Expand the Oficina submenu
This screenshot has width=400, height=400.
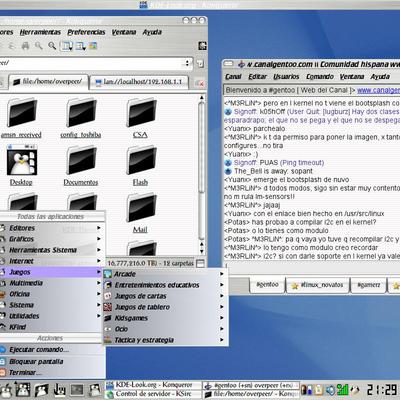(51, 294)
